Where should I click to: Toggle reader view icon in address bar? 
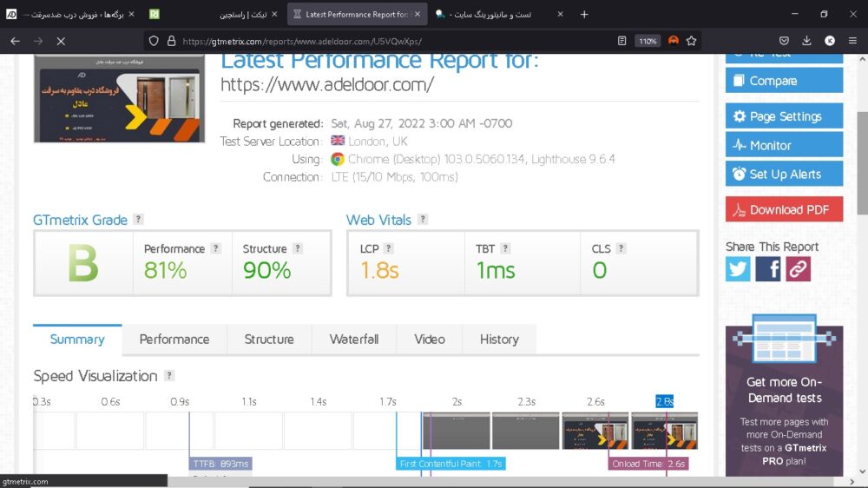click(622, 41)
